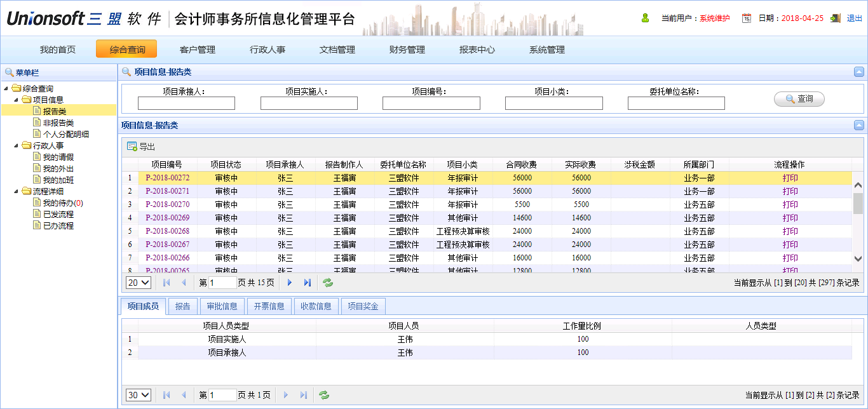Viewport: 868px width, 409px height.
Task: Open 我的待办(0) in the menu tree
Action: pos(63,203)
